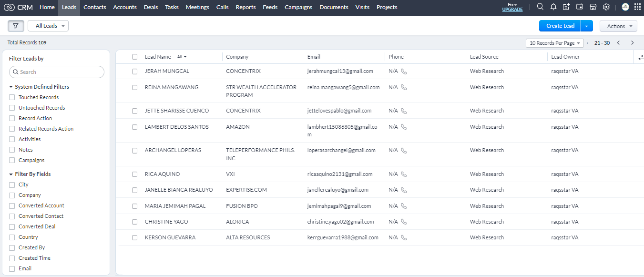This screenshot has height=277, width=644.
Task: Click email jerahmungcal13@gmail.com
Action: point(340,71)
